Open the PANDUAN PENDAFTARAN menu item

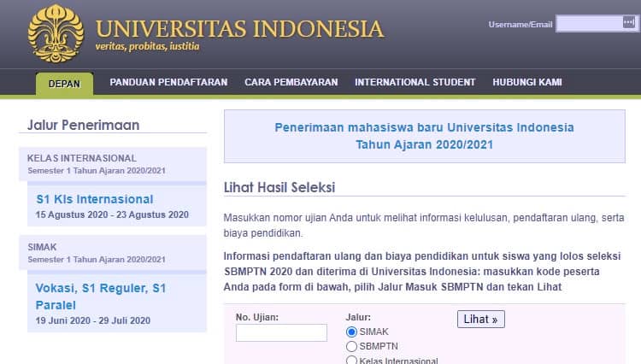coord(168,82)
